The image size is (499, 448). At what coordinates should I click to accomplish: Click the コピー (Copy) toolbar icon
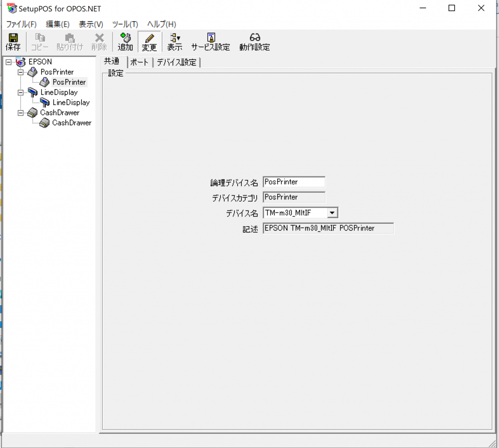[x=40, y=38]
